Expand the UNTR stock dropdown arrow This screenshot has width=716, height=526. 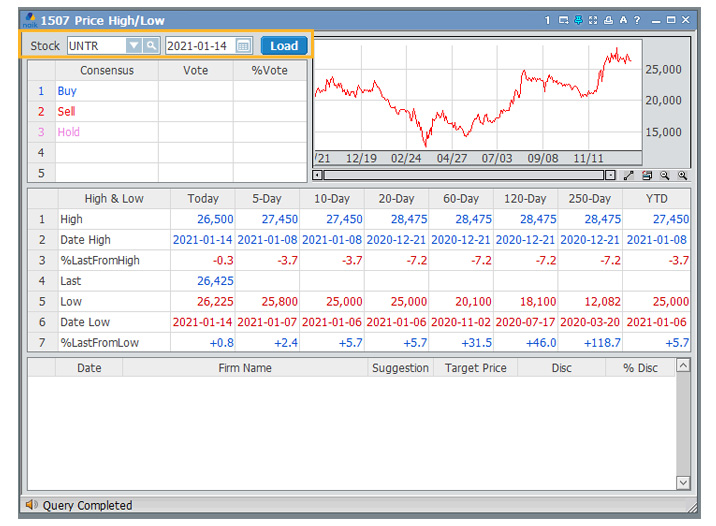coord(134,46)
